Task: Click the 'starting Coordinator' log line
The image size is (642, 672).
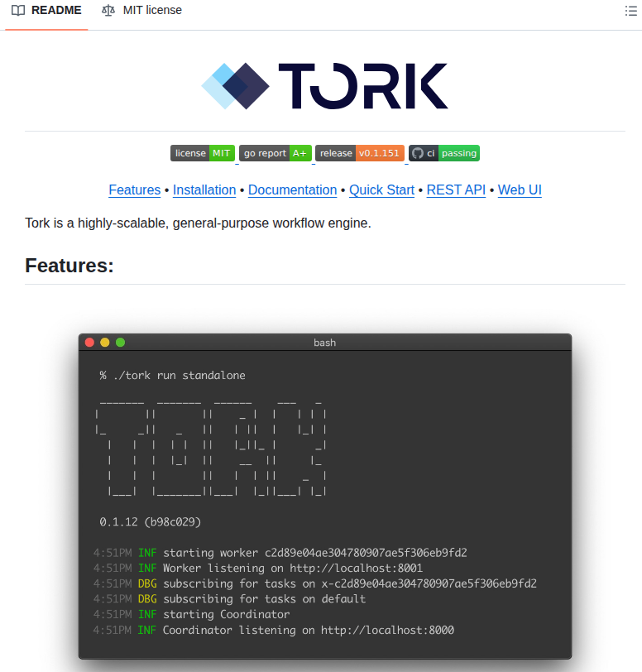Action: (192, 615)
